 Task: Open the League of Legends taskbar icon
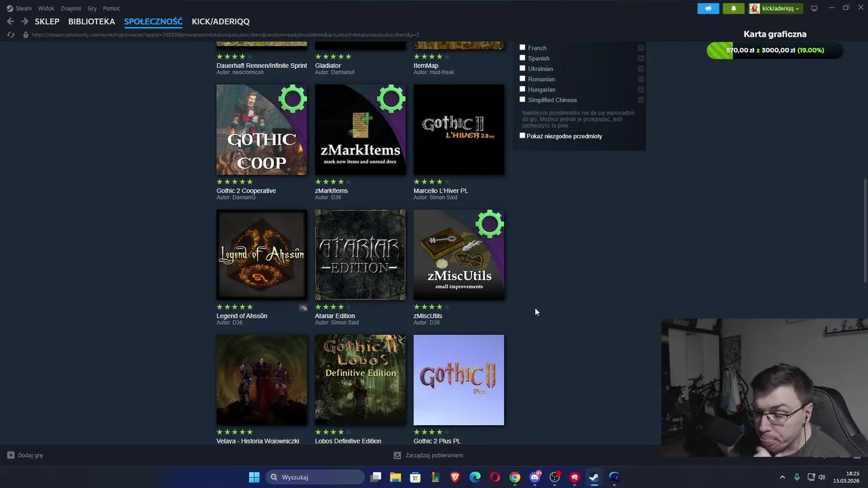(x=435, y=477)
